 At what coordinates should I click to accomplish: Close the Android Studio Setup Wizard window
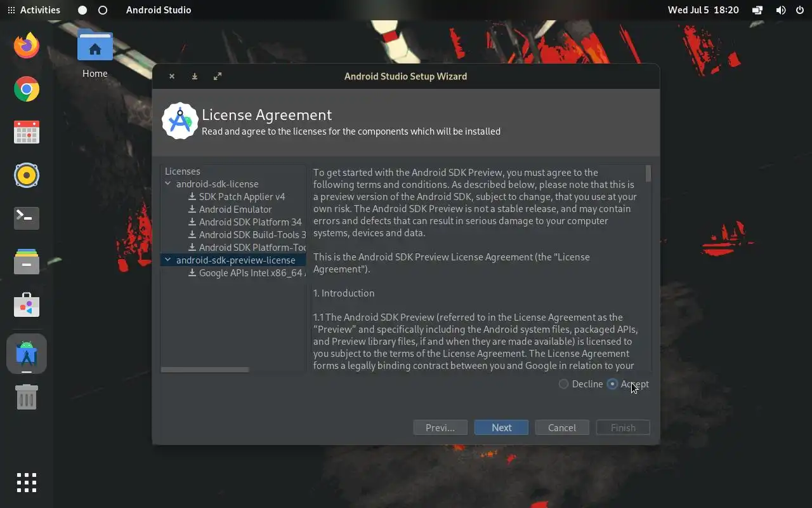tap(172, 76)
